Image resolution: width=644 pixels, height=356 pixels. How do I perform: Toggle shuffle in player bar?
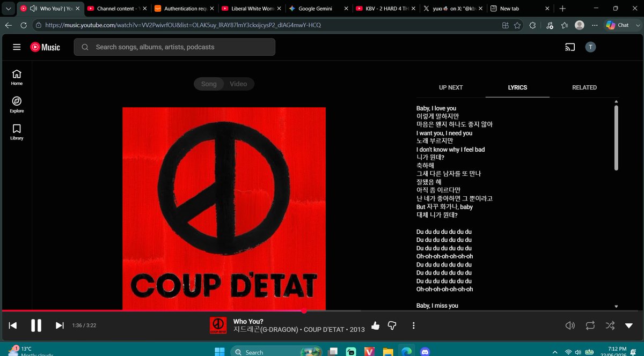(x=610, y=325)
